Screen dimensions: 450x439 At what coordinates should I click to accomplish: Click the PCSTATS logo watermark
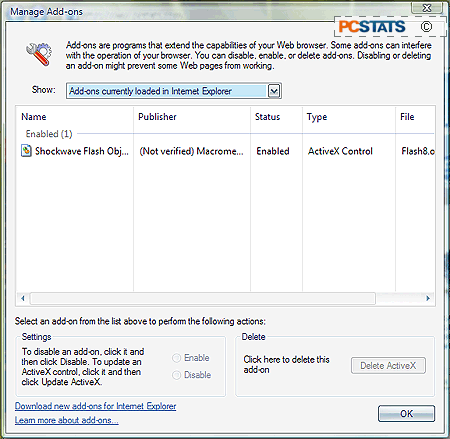coord(372,27)
